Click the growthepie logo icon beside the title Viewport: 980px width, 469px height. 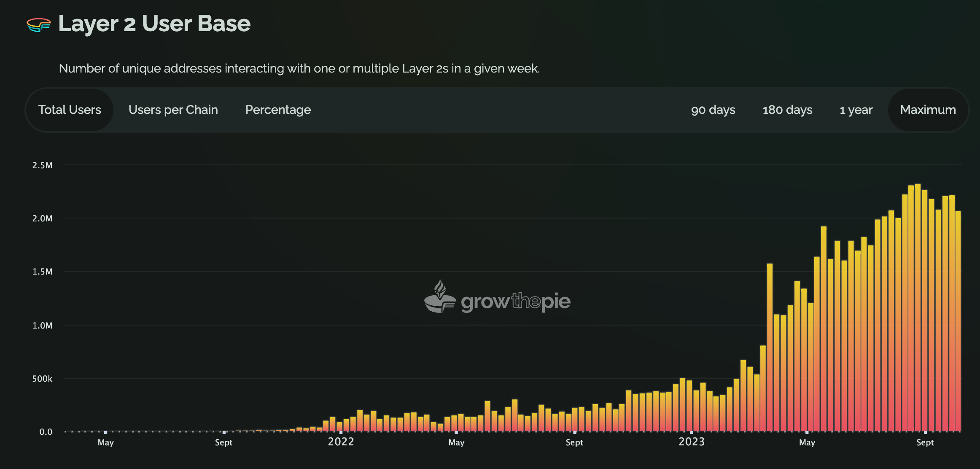pyautogui.click(x=39, y=25)
